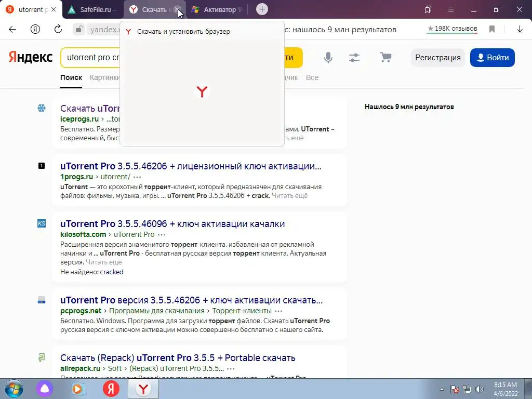Open the browser hamburger menu
This screenshot has width=532, height=399.
tap(451, 9)
